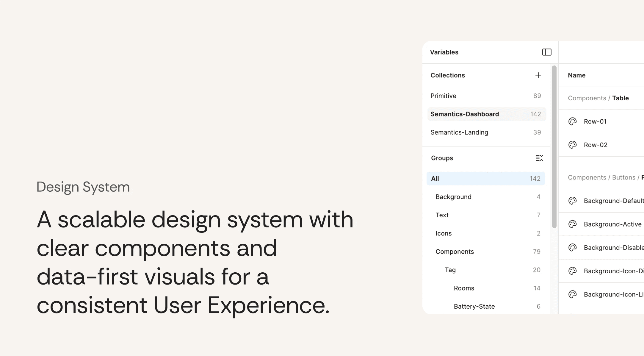This screenshot has width=644, height=356.
Task: Click the Components / Table group header
Action: 598,98
